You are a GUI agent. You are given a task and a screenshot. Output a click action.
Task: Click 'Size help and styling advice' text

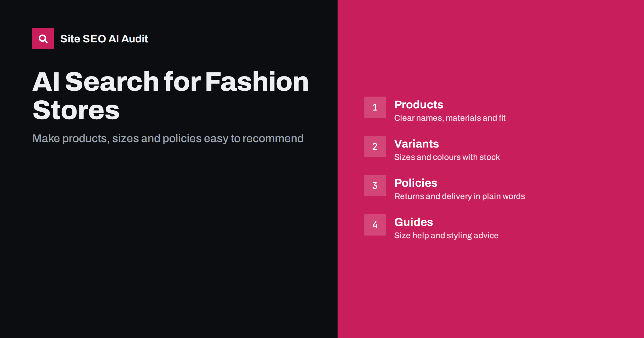click(x=446, y=235)
